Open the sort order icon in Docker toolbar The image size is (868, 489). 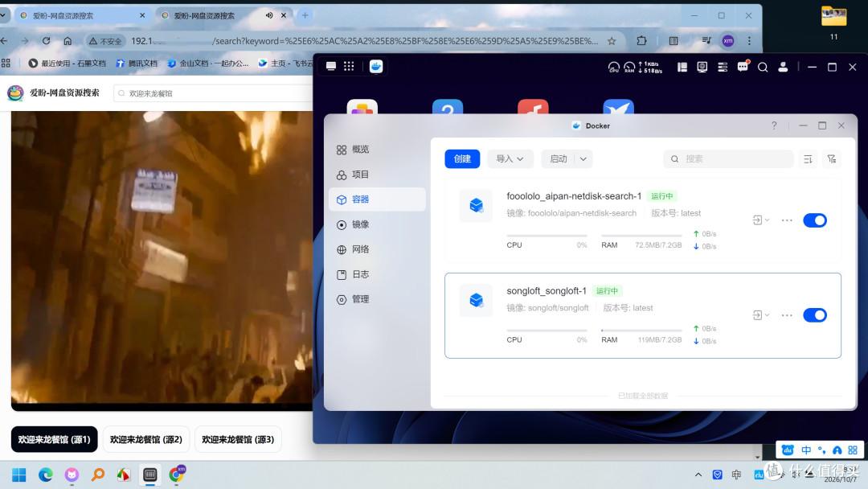tap(808, 159)
